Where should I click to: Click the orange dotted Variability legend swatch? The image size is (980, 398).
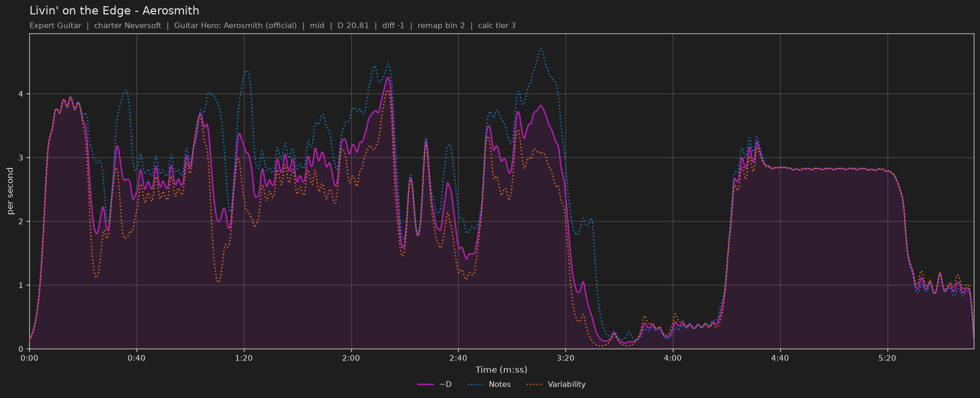pyautogui.click(x=535, y=384)
